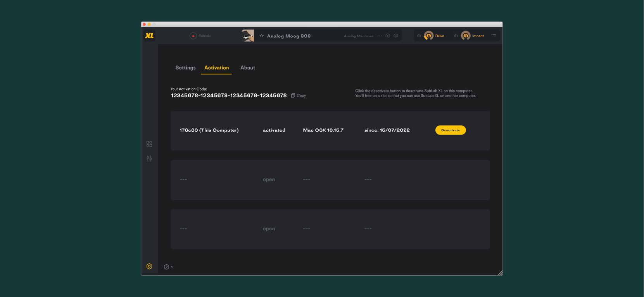Click the activation code 12345678-12345678-12345678-12345678
This screenshot has width=644, height=297.
coord(229,95)
